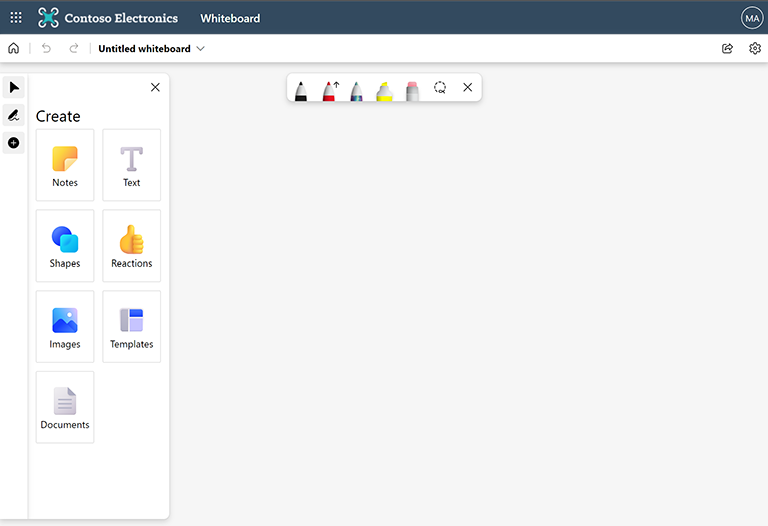Open the Templates option
Image resolution: width=768 pixels, height=526 pixels.
[132, 327]
